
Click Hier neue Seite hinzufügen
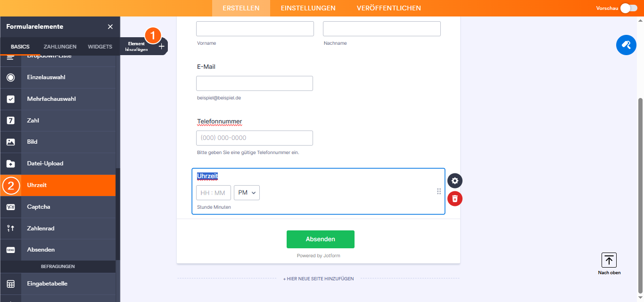[318, 279]
